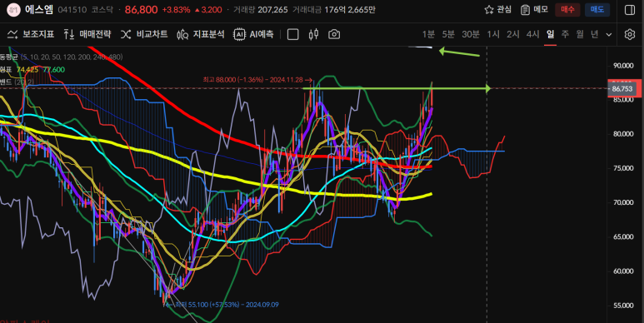Open the 메모 note button
The width and height of the screenshot is (644, 323).
click(x=534, y=10)
